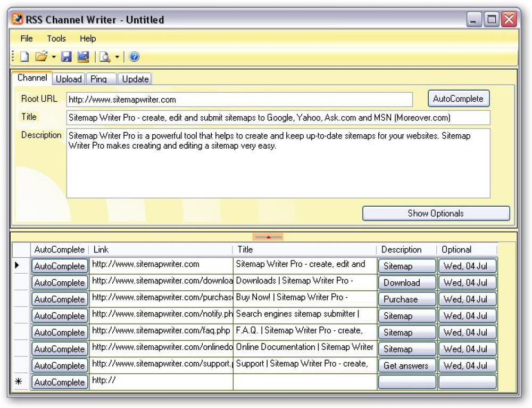Click inside the Root URL field
The image size is (532, 408).
click(239, 99)
